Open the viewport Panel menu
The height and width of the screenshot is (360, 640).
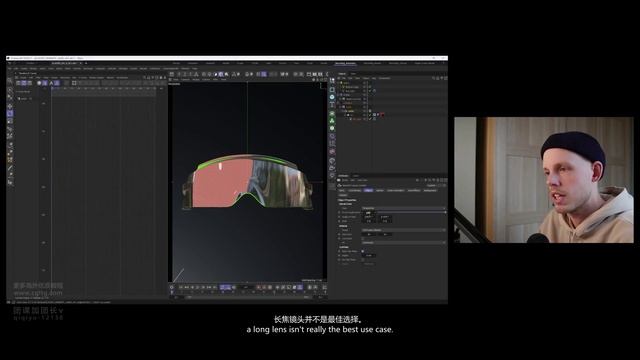pyautogui.click(x=224, y=79)
